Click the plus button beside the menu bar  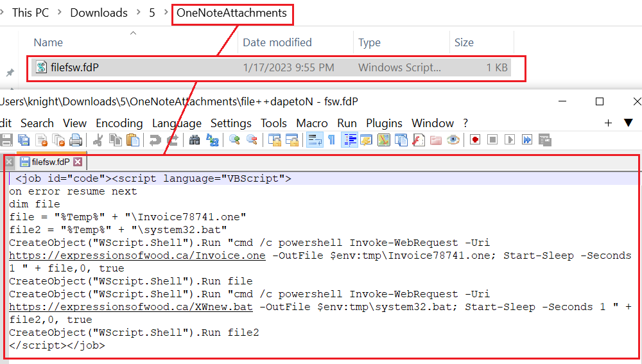[608, 123]
